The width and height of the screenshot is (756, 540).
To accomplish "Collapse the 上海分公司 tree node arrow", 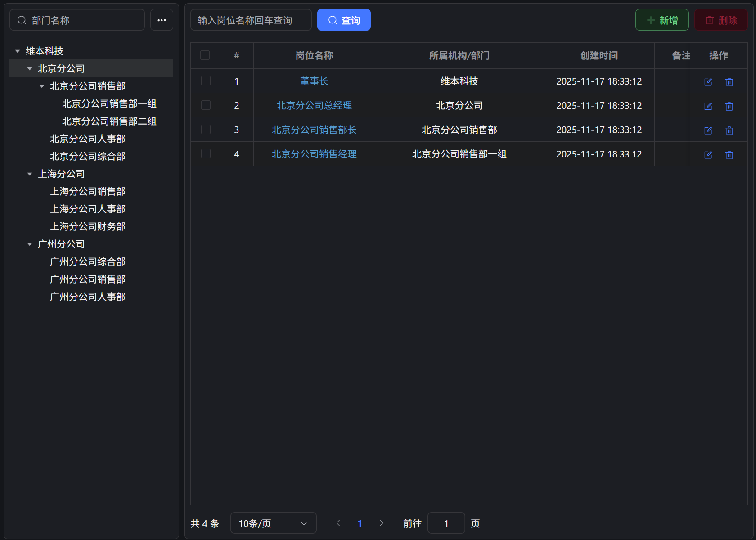I will click(x=30, y=174).
